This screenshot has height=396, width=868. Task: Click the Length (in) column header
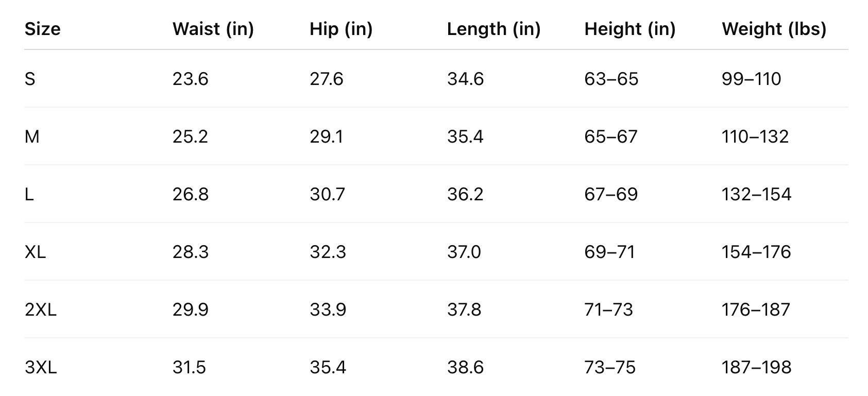[493, 29]
